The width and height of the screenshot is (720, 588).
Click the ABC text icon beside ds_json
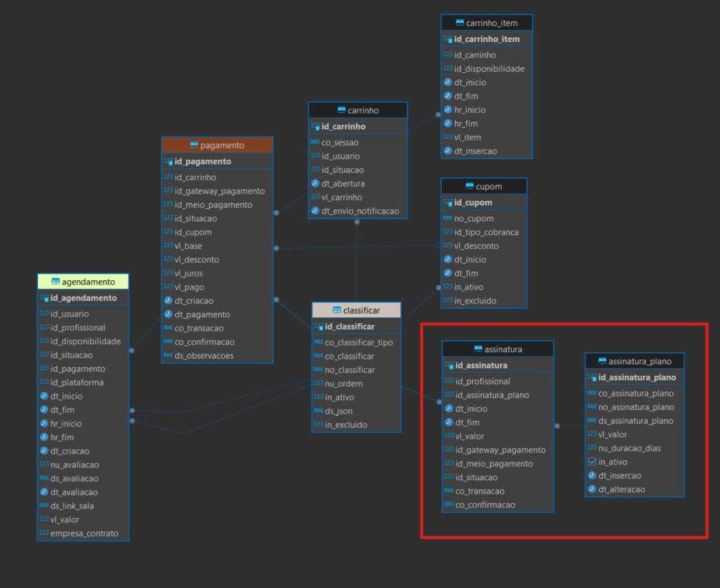click(319, 411)
